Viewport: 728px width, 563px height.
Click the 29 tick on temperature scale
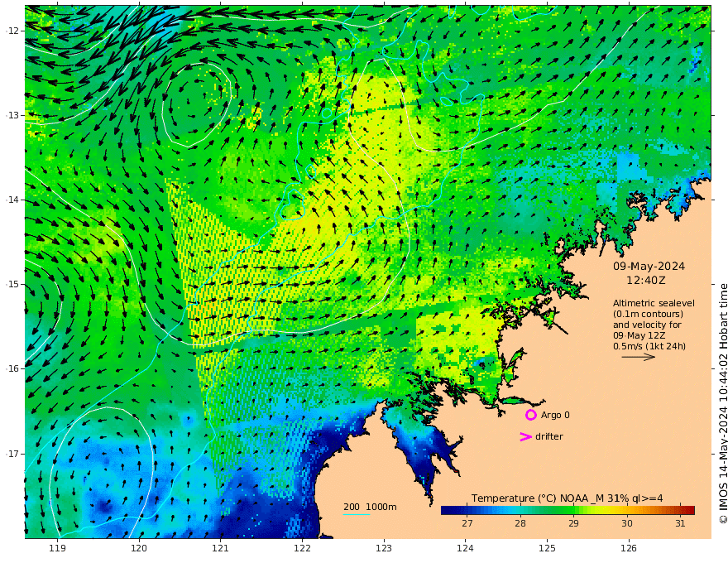click(573, 523)
